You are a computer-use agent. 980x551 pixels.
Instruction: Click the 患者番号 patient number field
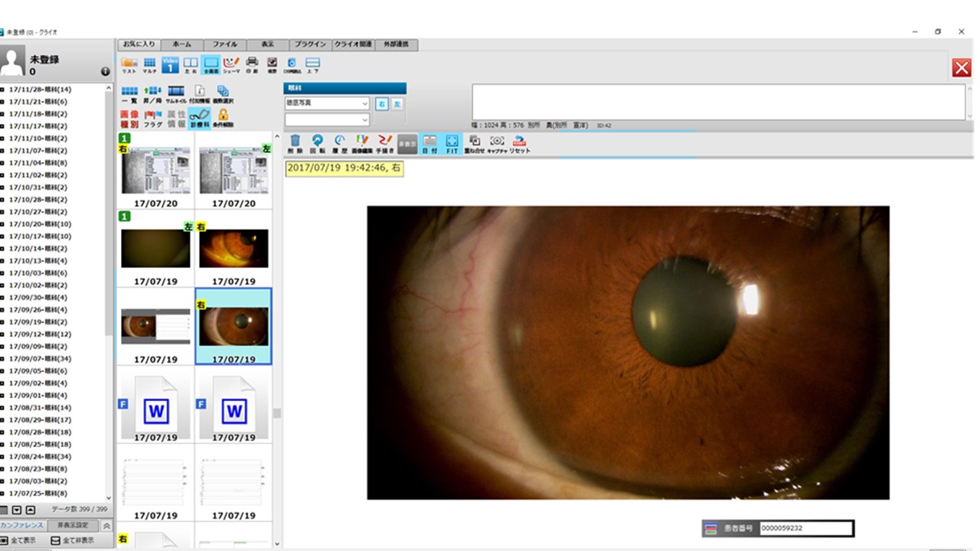[805, 528]
